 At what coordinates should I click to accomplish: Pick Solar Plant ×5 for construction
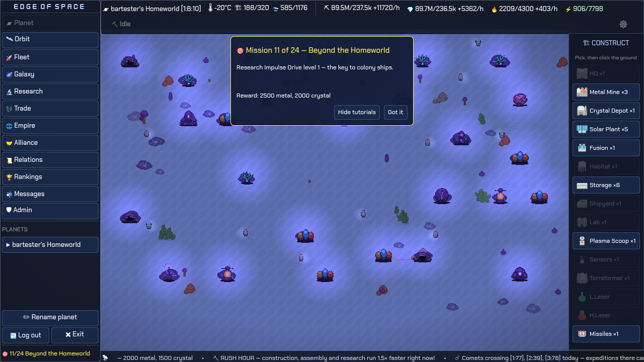606,129
